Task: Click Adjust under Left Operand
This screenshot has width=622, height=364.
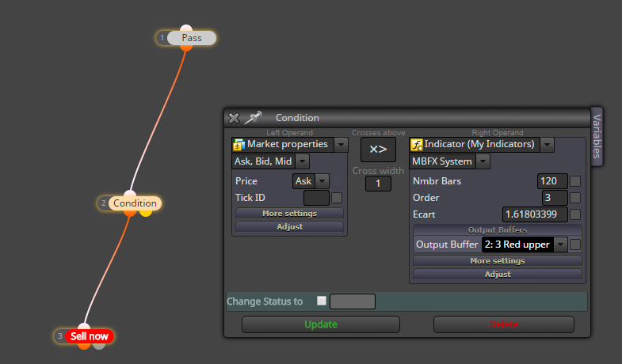Action: (x=289, y=226)
